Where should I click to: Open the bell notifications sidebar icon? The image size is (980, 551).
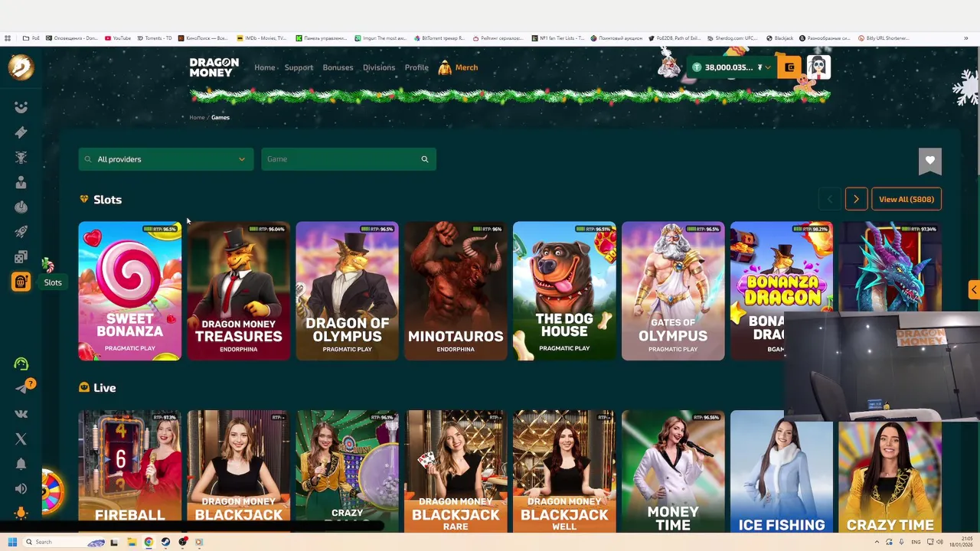pos(21,464)
